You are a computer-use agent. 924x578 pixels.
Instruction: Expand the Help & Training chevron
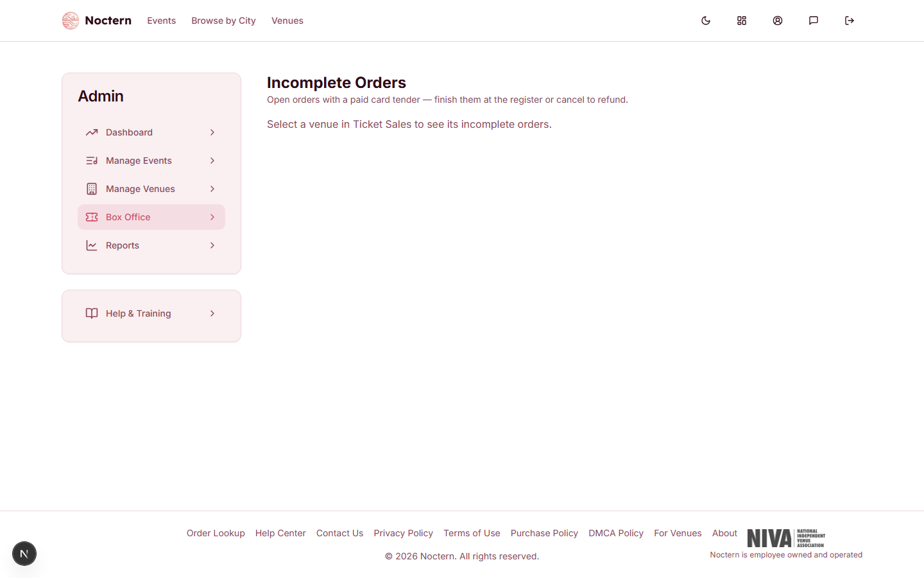click(x=212, y=313)
